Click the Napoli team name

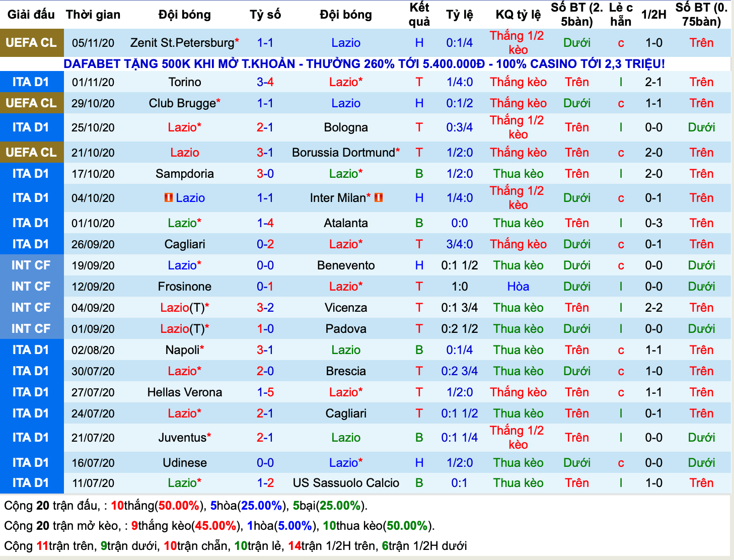[x=183, y=350]
